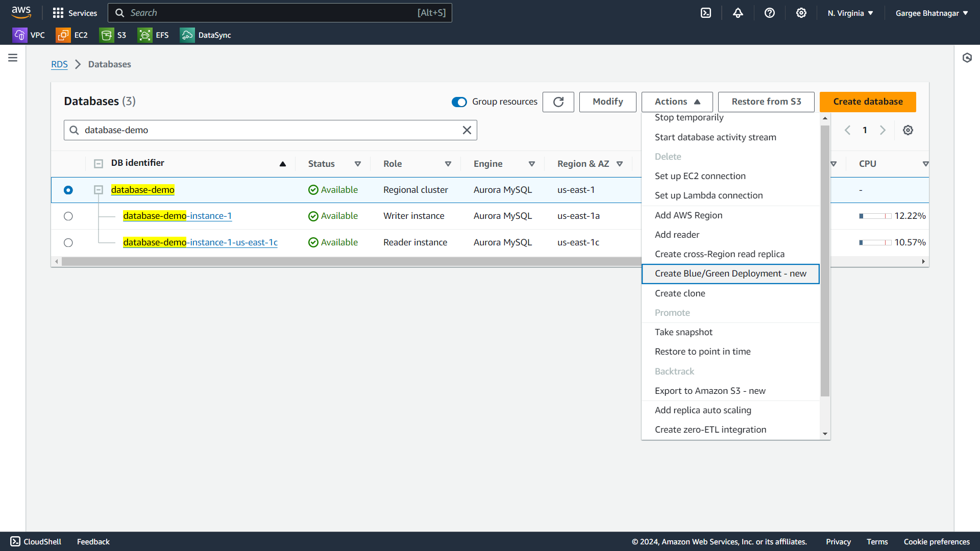Collapse the Actions dropdown menu

677,102
